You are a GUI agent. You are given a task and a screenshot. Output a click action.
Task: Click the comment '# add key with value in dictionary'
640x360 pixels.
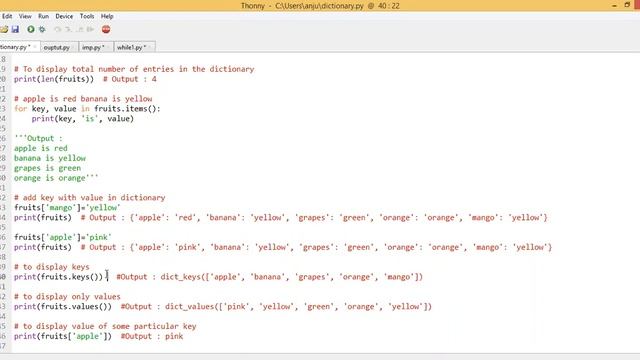pyautogui.click(x=90, y=198)
